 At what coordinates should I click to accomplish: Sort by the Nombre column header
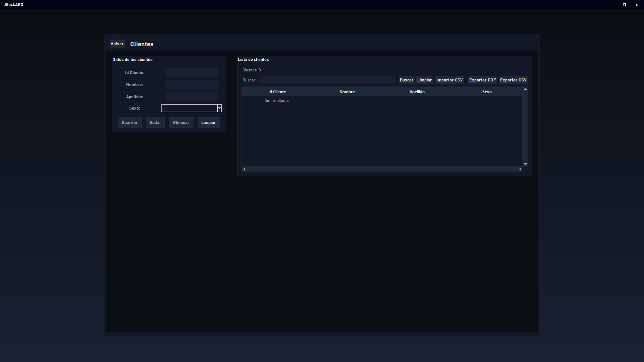(347, 92)
